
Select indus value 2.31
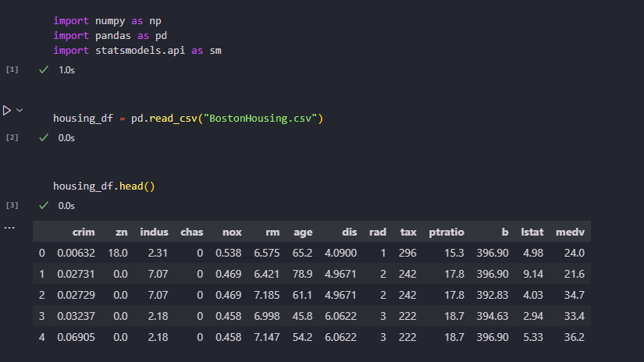(158, 254)
